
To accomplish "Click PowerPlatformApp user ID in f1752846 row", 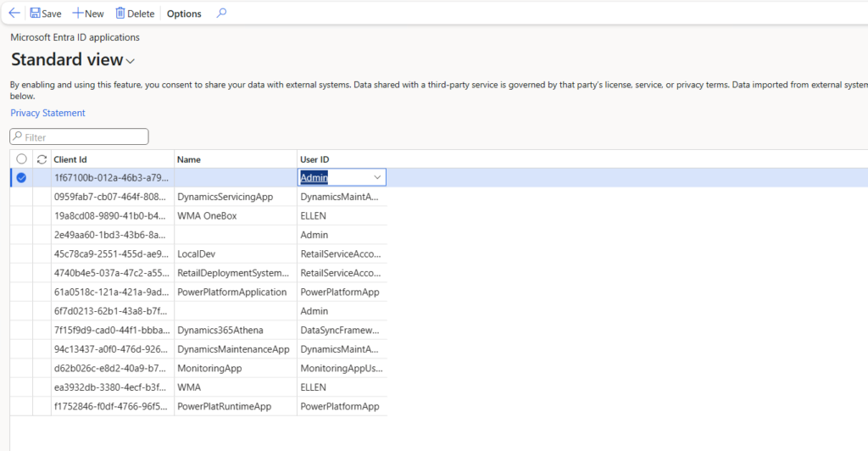I will click(342, 407).
